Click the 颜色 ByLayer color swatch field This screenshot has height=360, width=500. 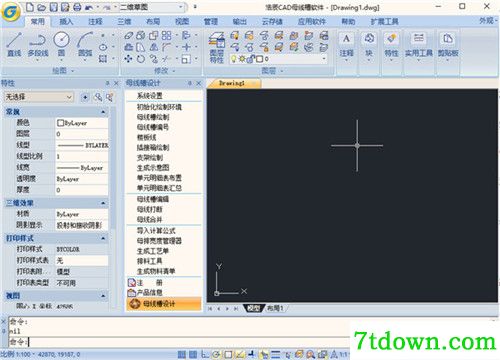click(82, 123)
